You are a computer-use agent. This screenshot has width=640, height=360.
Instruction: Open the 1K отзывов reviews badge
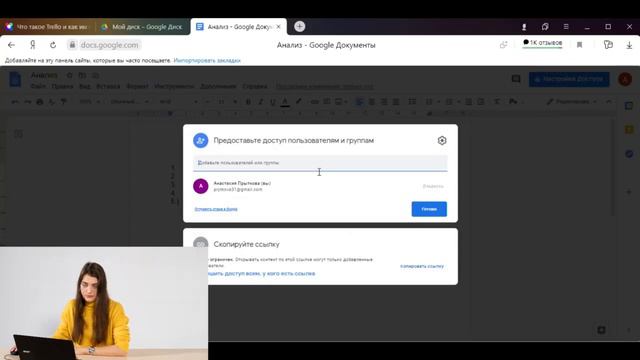point(542,43)
